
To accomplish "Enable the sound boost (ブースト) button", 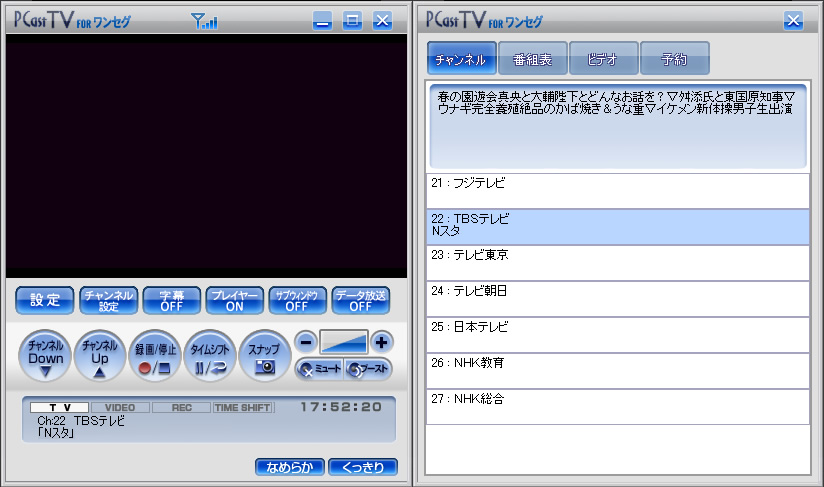I will (x=368, y=369).
